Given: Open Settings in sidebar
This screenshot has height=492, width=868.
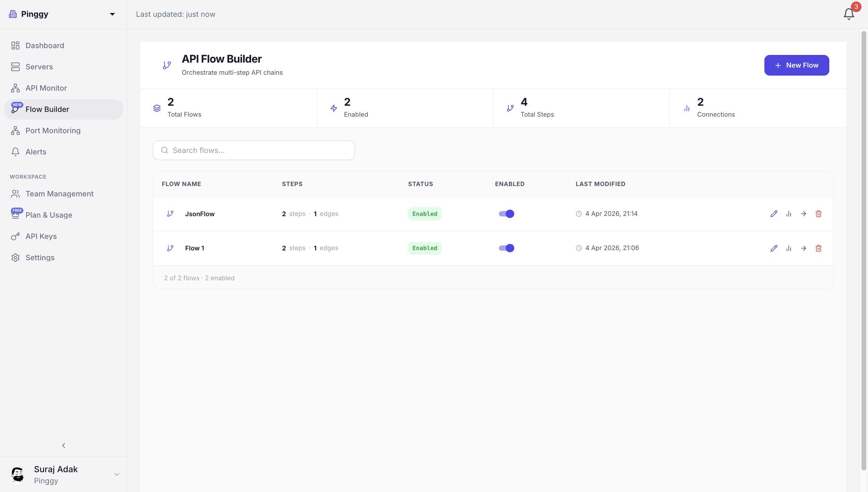Looking at the screenshot, I should click(x=63, y=258).
